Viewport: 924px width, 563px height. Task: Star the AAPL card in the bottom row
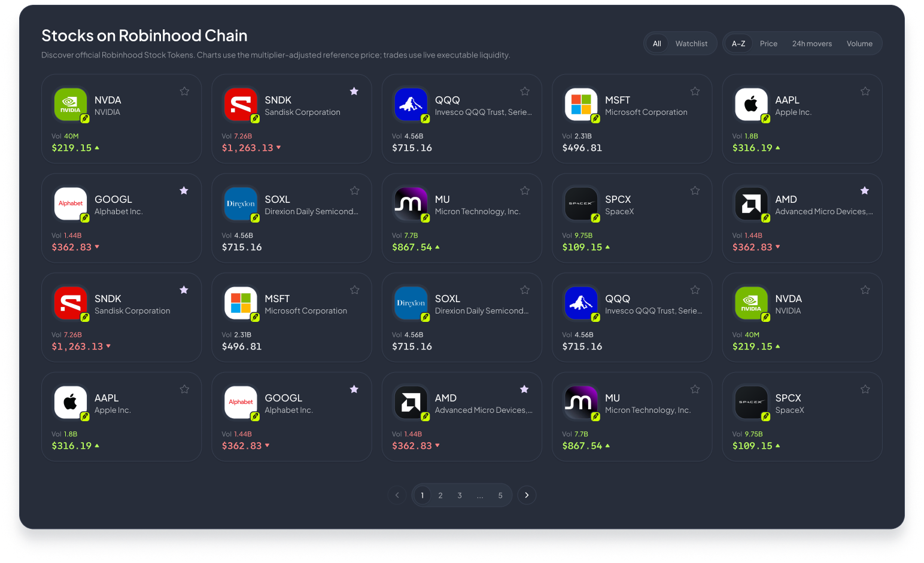point(184,389)
